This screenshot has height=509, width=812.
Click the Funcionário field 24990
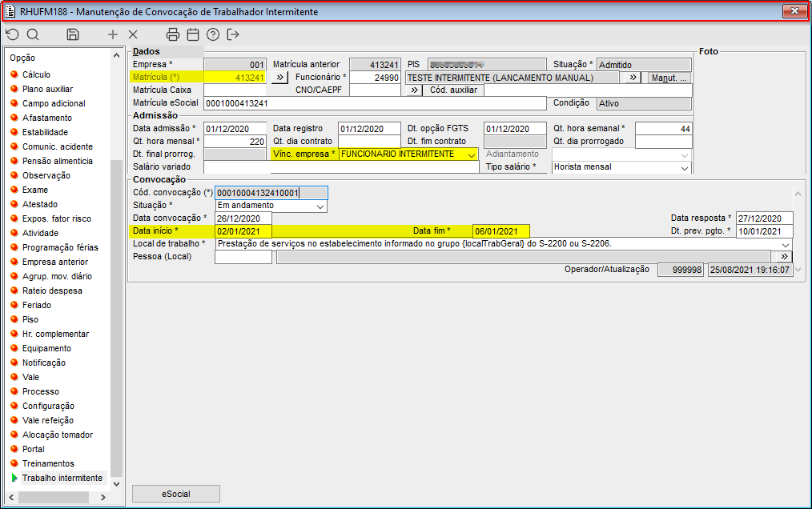(376, 78)
